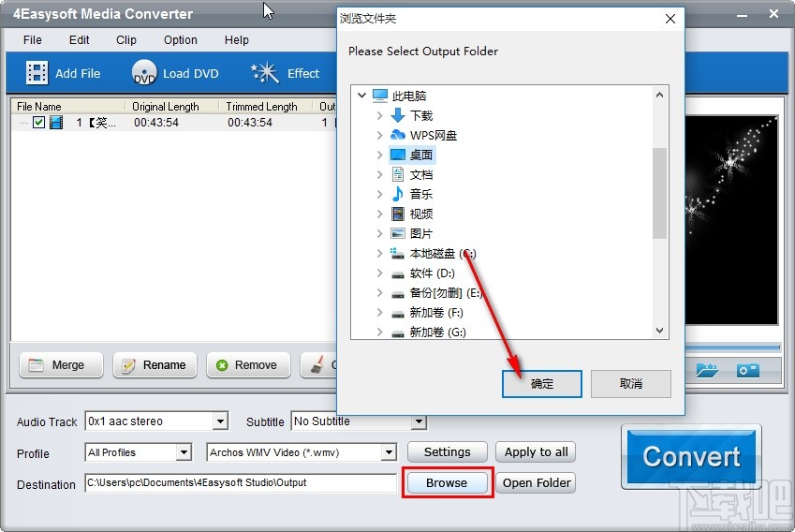The height and width of the screenshot is (532, 795).
Task: Expand the 文档 folder node
Action: tap(380, 174)
